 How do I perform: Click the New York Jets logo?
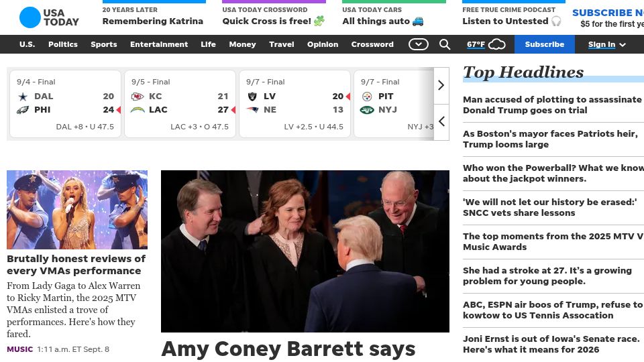tap(367, 109)
